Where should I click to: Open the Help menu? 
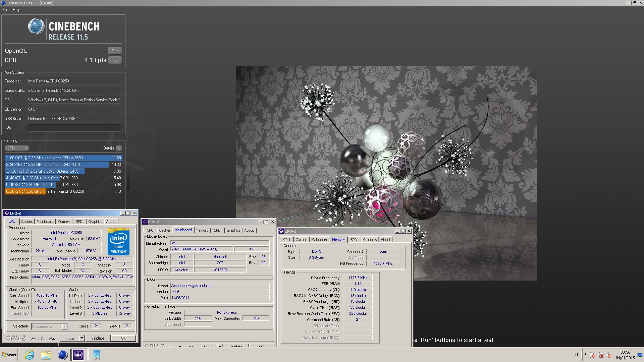click(16, 10)
